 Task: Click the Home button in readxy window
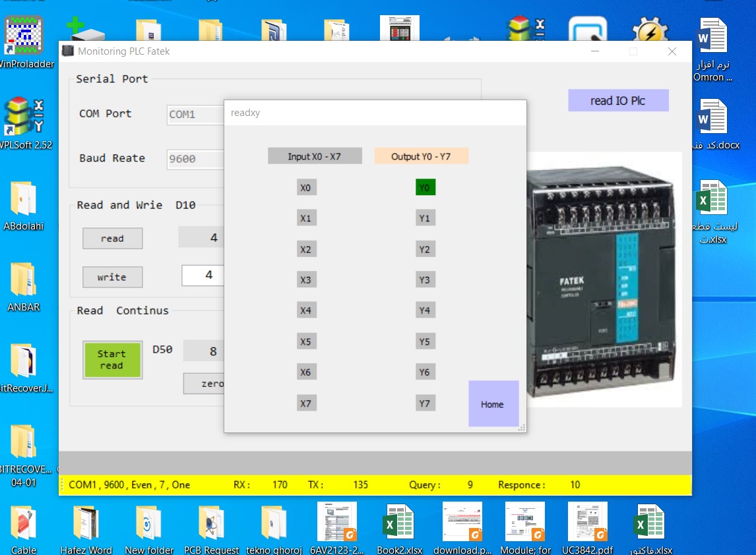point(493,404)
